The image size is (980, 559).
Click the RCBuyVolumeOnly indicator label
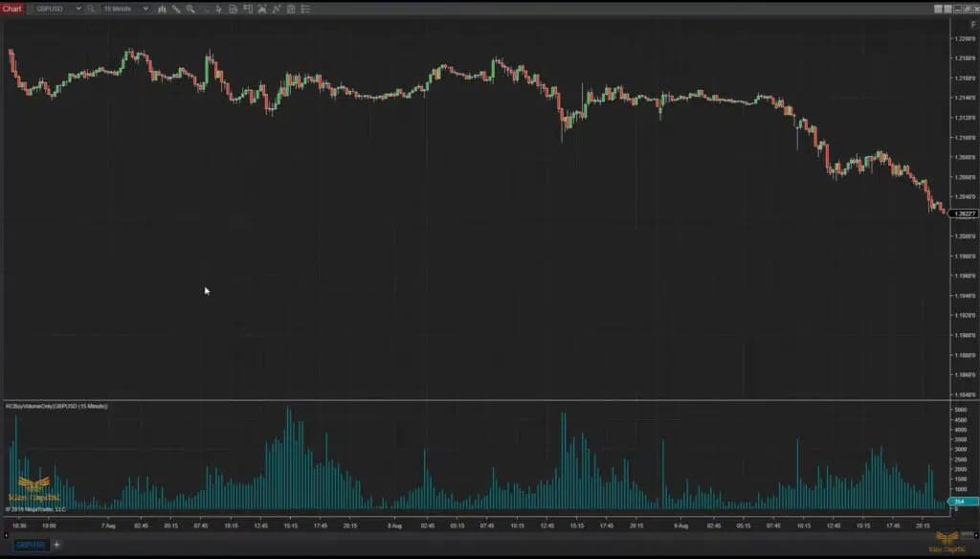[57, 406]
